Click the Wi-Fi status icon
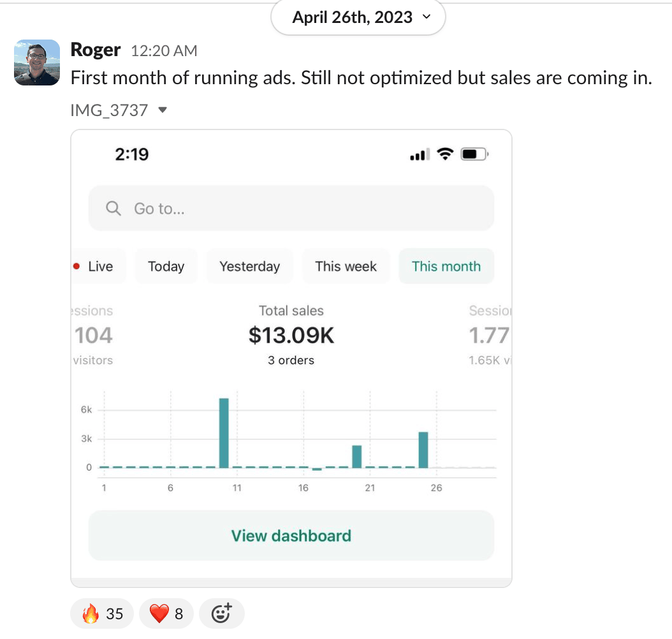Image resolution: width=672 pixels, height=639 pixels. coord(444,154)
